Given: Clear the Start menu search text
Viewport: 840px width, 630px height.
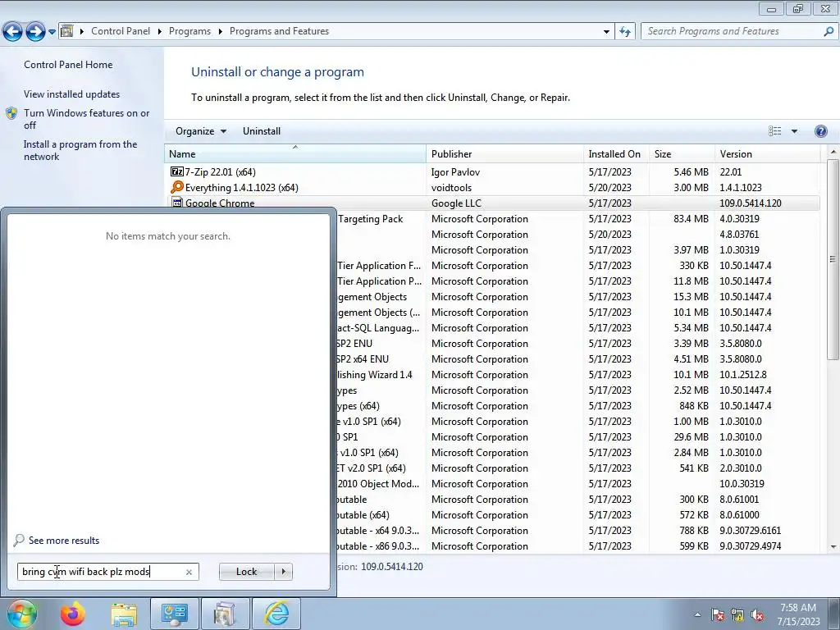Looking at the screenshot, I should (x=189, y=572).
